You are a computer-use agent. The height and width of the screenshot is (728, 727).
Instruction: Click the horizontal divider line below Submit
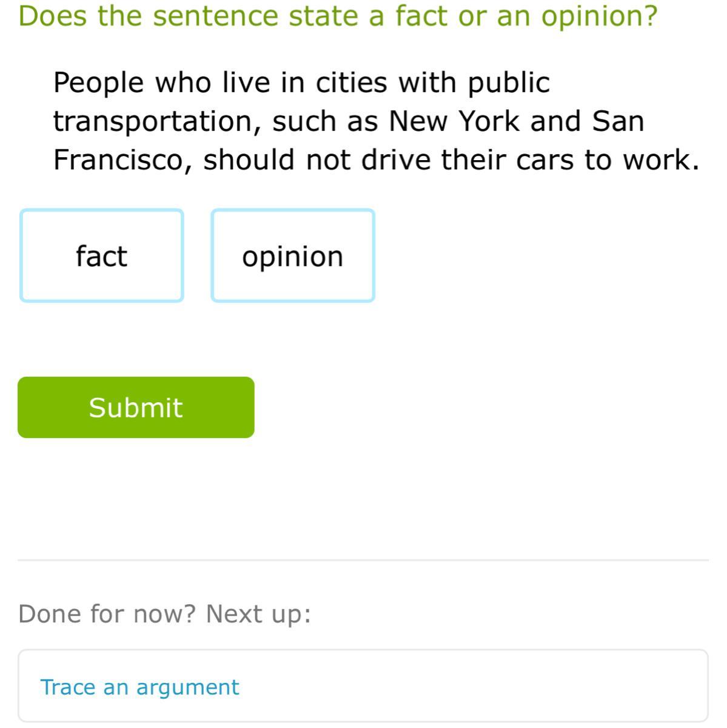(363, 560)
